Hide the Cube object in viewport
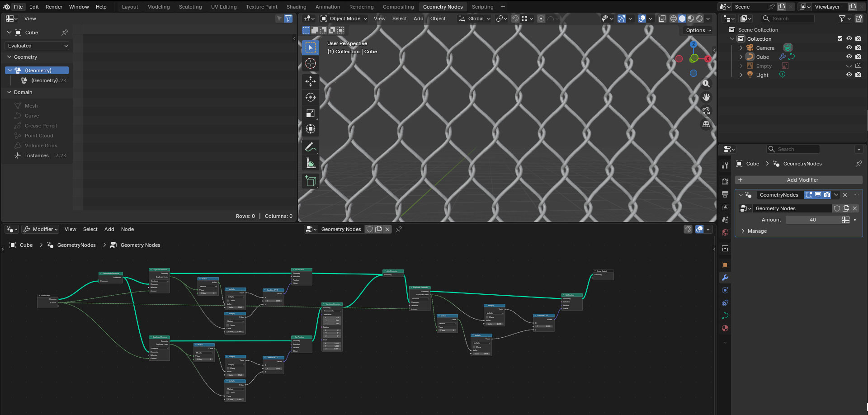Viewport: 868px width, 415px height. click(x=849, y=57)
